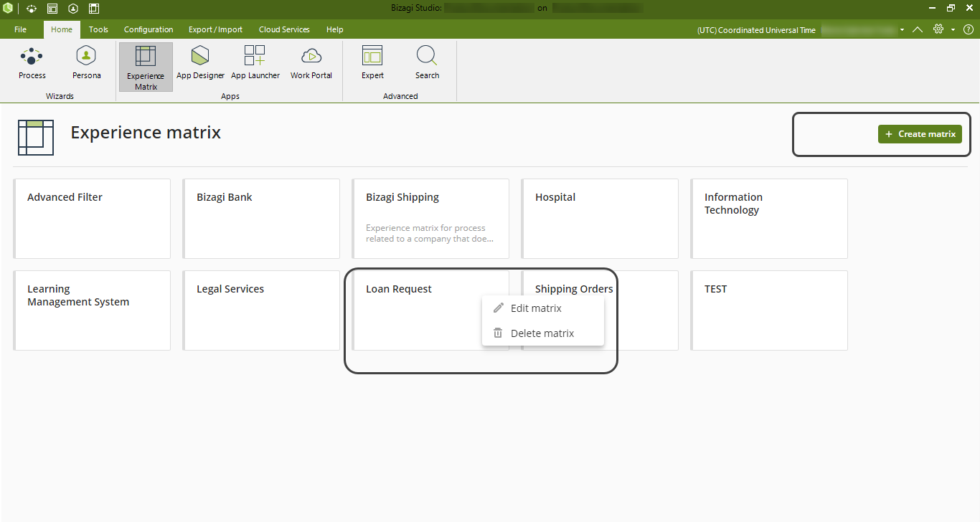
Task: Open the help question mark icon
Action: click(x=969, y=29)
